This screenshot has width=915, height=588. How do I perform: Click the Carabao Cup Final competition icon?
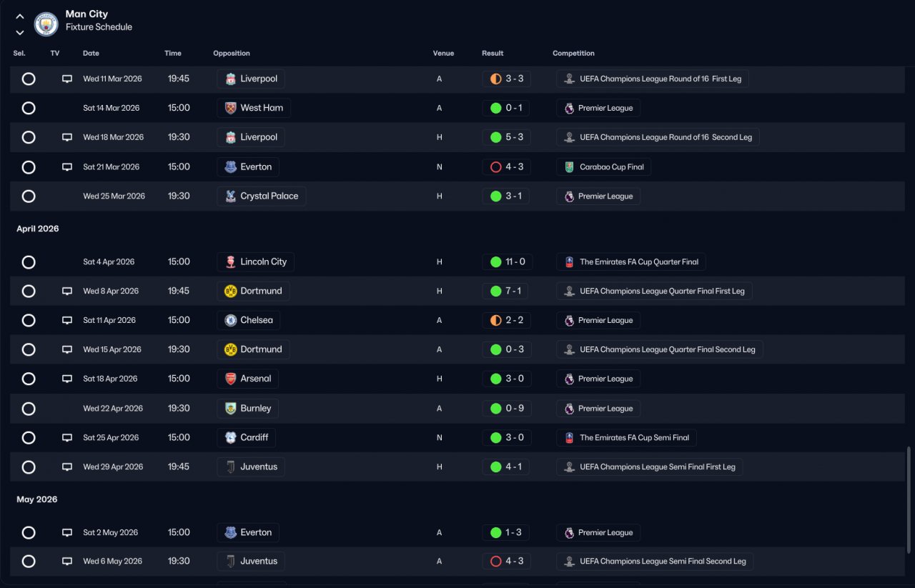tap(569, 167)
